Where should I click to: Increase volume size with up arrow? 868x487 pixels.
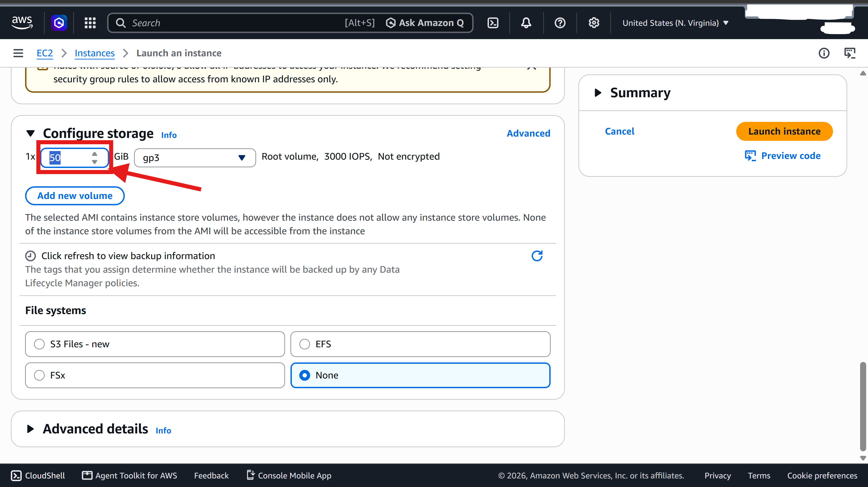pos(95,154)
